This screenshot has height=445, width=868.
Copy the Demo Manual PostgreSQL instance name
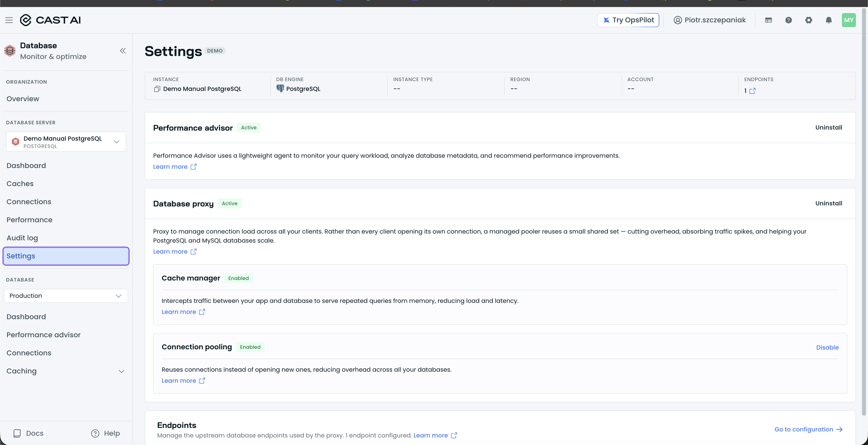[x=157, y=89]
